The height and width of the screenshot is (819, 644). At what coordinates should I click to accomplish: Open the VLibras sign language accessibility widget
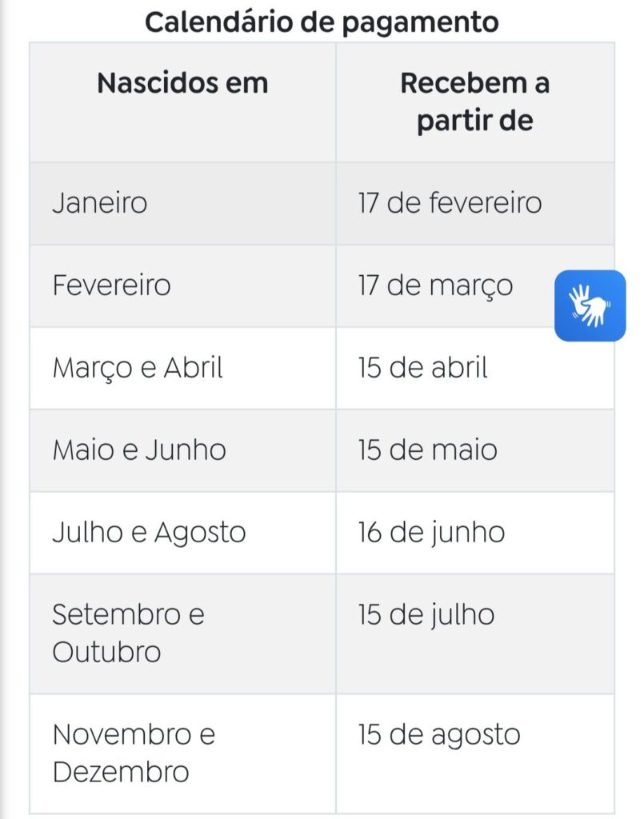click(x=590, y=306)
